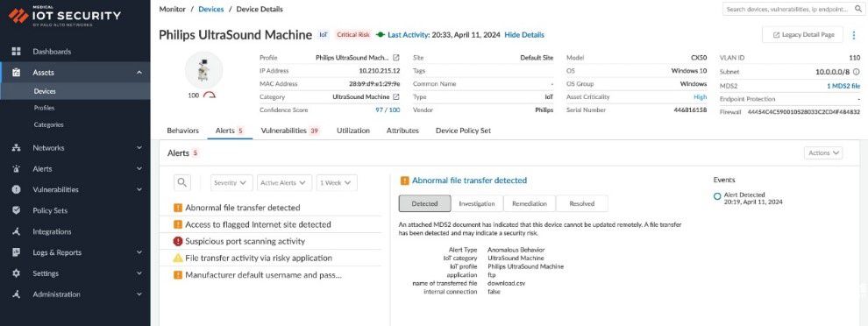The image size is (868, 326).
Task: Click the Hide Details link
Action: pos(524,35)
